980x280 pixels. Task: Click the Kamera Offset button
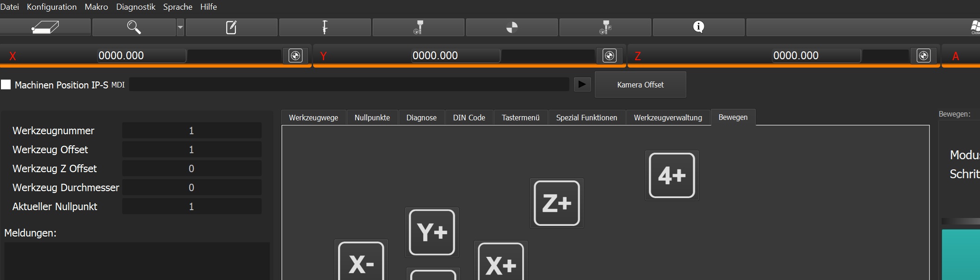[640, 85]
